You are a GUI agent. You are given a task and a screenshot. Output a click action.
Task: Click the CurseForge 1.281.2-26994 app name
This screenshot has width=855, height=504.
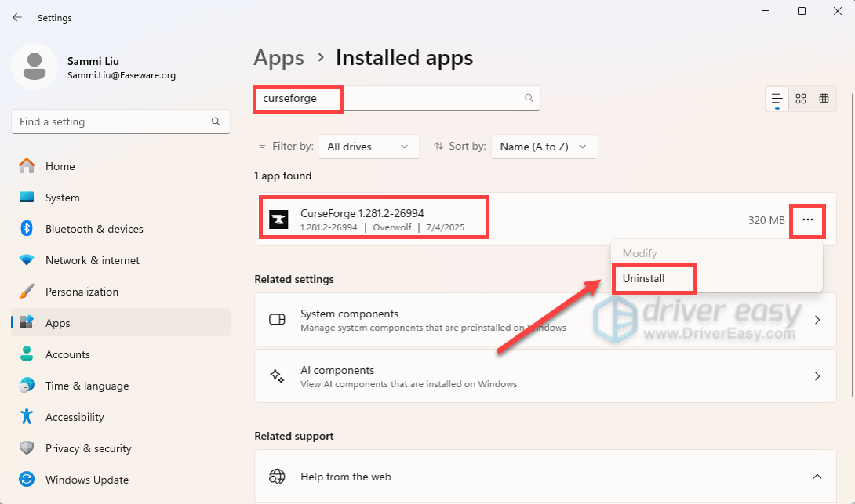pos(362,213)
